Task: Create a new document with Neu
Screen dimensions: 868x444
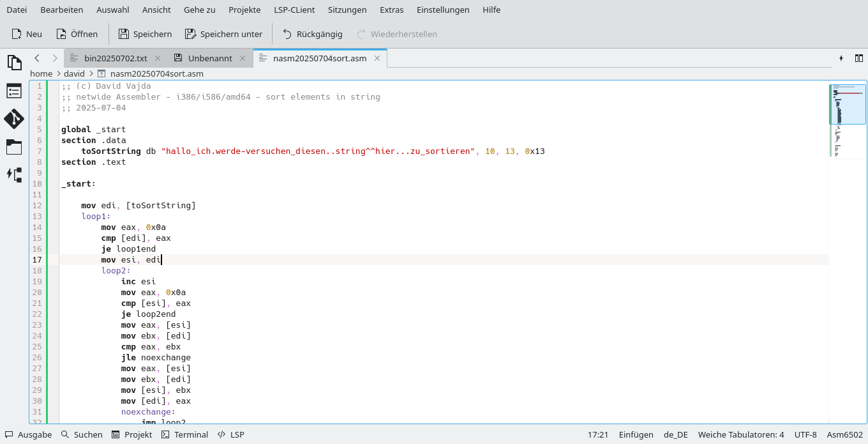Action: [26, 34]
